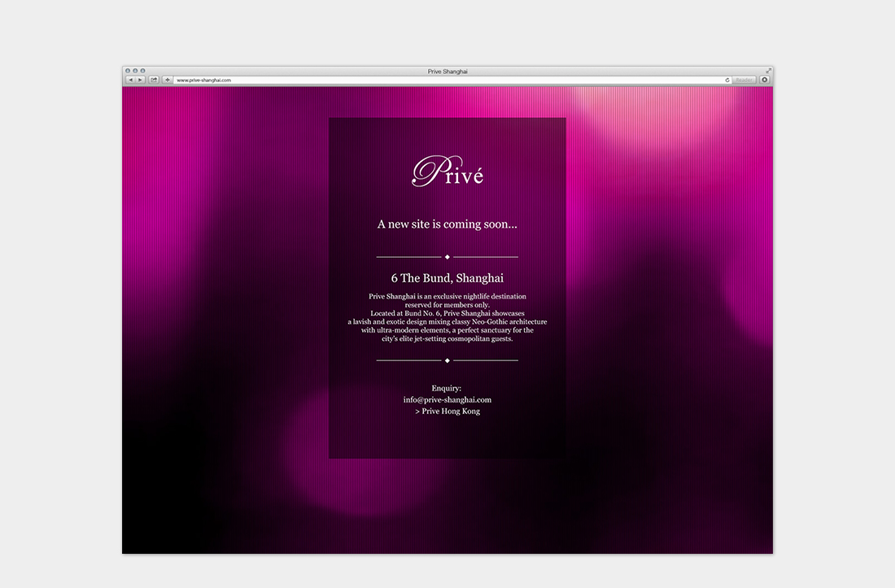The width and height of the screenshot is (895, 588).
Task: Click the info@prive-shanghai.com email link
Action: pos(447,399)
